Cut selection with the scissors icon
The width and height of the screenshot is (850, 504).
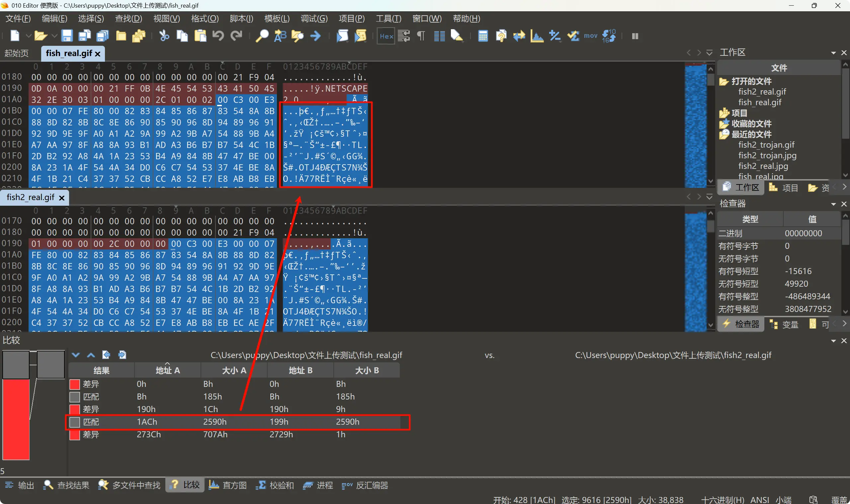pyautogui.click(x=164, y=36)
